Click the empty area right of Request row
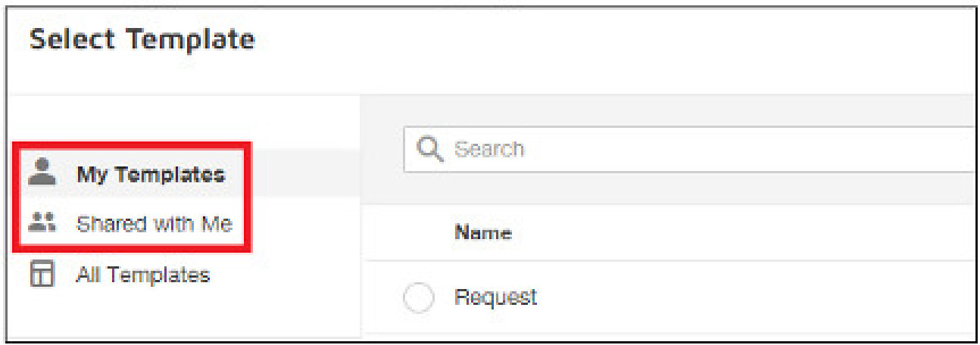 (x=757, y=297)
